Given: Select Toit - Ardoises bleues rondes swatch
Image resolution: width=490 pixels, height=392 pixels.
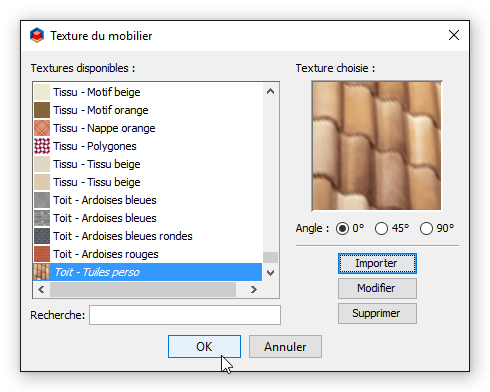Looking at the screenshot, I should pos(42,236).
